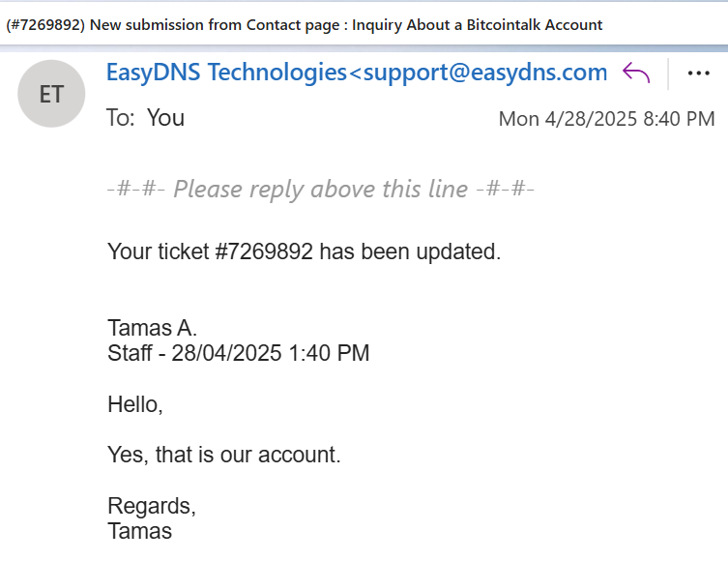Click the 'Regards,' closing line
728x561 pixels.
tap(152, 506)
